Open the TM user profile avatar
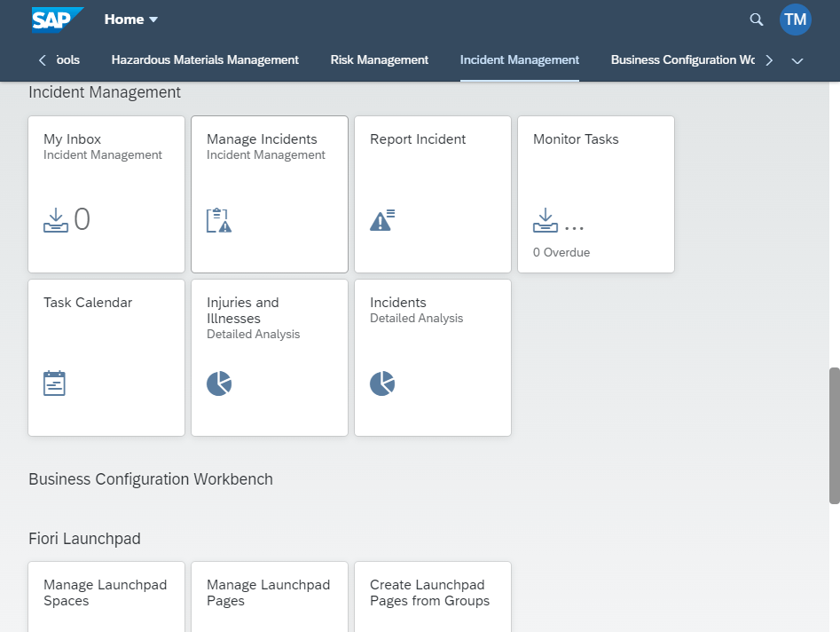 [795, 20]
